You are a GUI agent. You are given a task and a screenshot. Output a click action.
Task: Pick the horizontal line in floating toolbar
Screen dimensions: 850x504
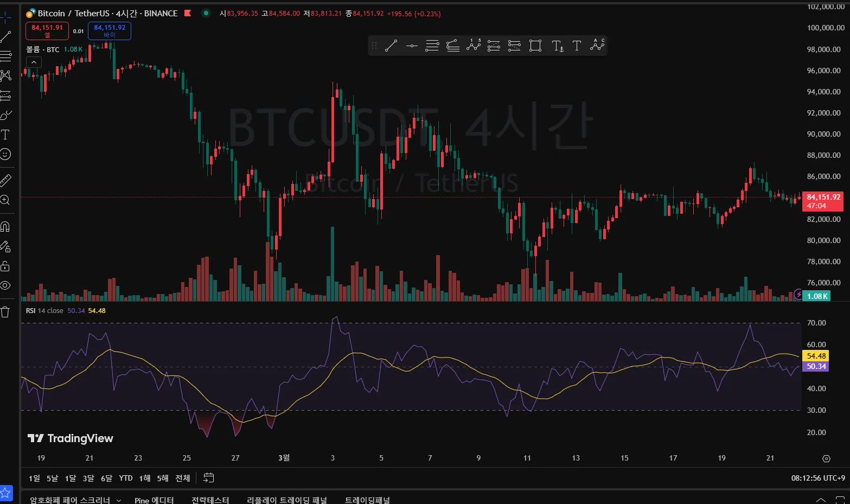point(412,46)
